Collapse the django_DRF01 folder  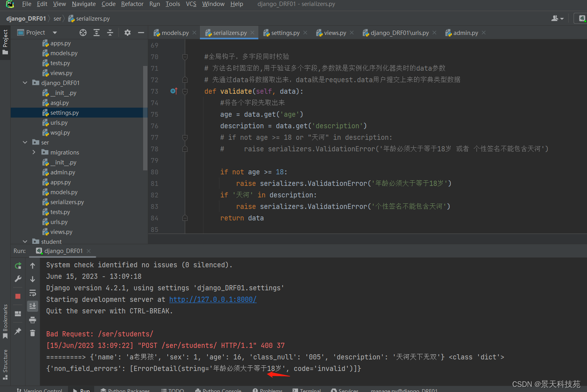point(25,83)
